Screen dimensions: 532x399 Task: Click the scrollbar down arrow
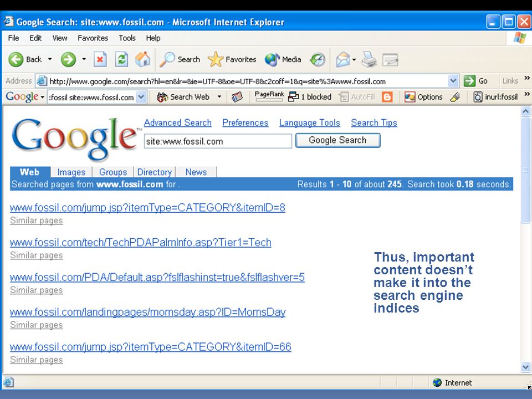coord(525,367)
